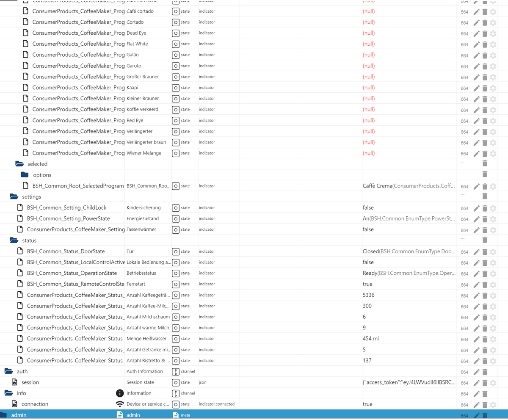Edit the Koffie verkeerd object
Viewport: 508px width, 420px height.
(x=476, y=110)
